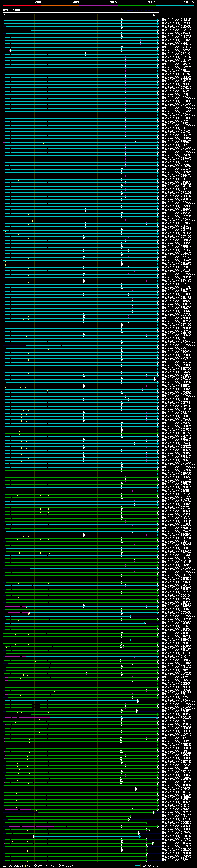The height and width of the screenshot is (868, 197).
Task: Select hit label UniRef100_C5YV24
Action: 177,507
